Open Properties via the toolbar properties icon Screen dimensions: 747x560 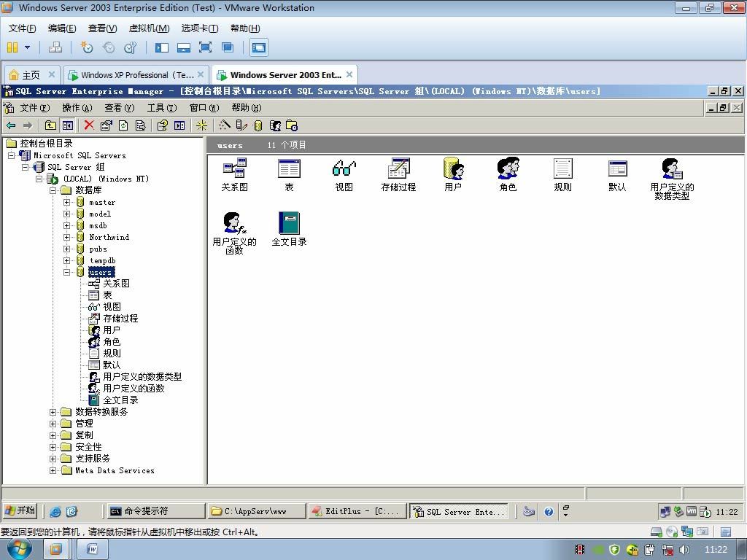coord(107,125)
